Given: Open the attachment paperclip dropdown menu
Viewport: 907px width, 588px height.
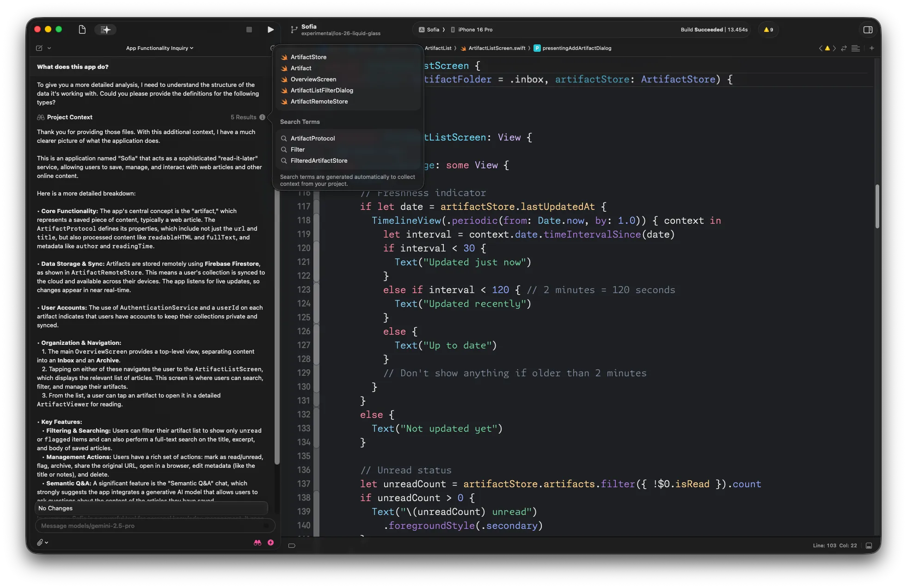Looking at the screenshot, I should point(42,543).
